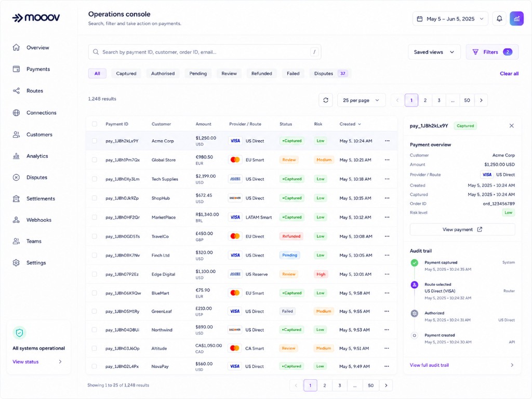Check the Global Store row checkbox
The width and height of the screenshot is (532, 399).
click(x=95, y=160)
